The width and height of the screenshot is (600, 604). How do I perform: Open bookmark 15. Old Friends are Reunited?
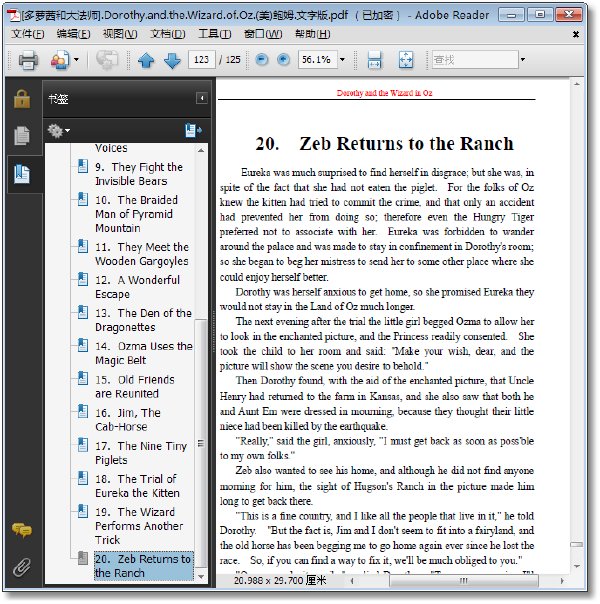pyautogui.click(x=135, y=387)
